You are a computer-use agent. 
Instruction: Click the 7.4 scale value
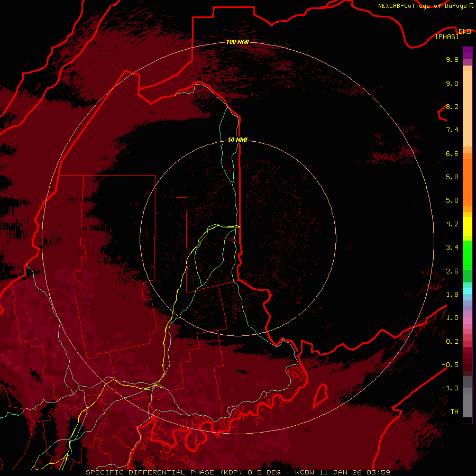452,130
